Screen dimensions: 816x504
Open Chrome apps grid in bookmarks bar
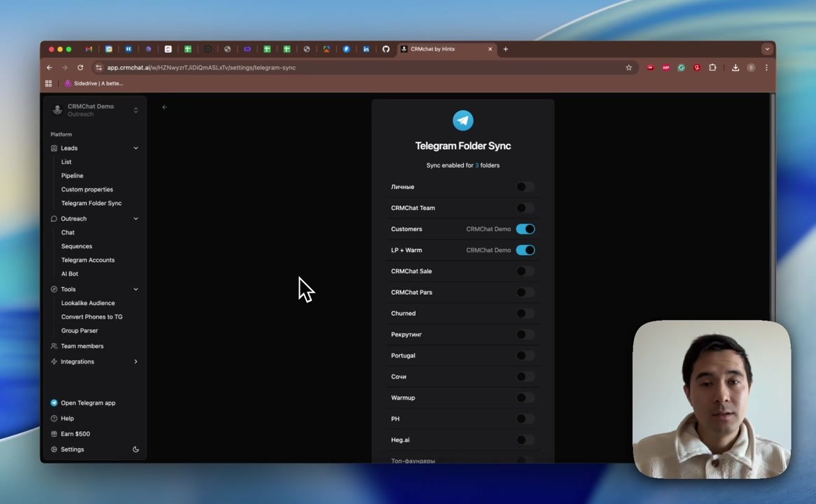(48, 83)
